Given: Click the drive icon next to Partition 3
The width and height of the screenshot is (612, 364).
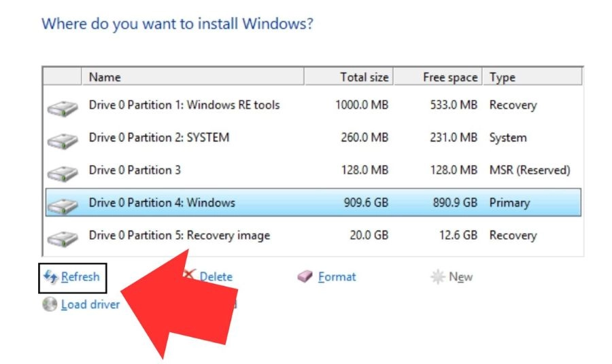Looking at the screenshot, I should 61,174.
